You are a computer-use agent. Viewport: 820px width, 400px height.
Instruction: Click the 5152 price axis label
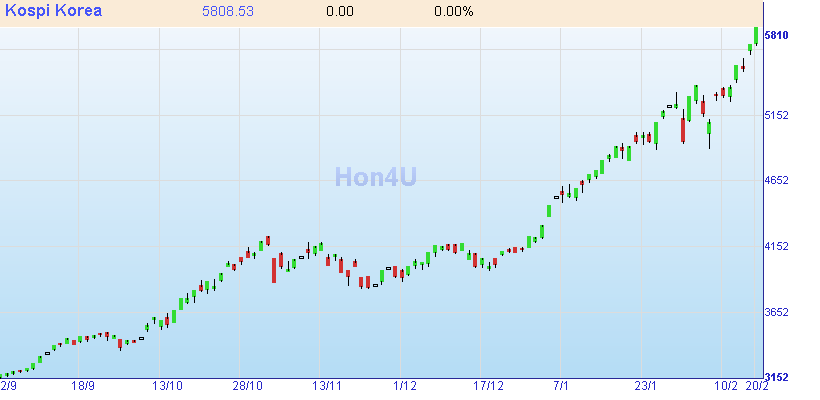[777, 116]
